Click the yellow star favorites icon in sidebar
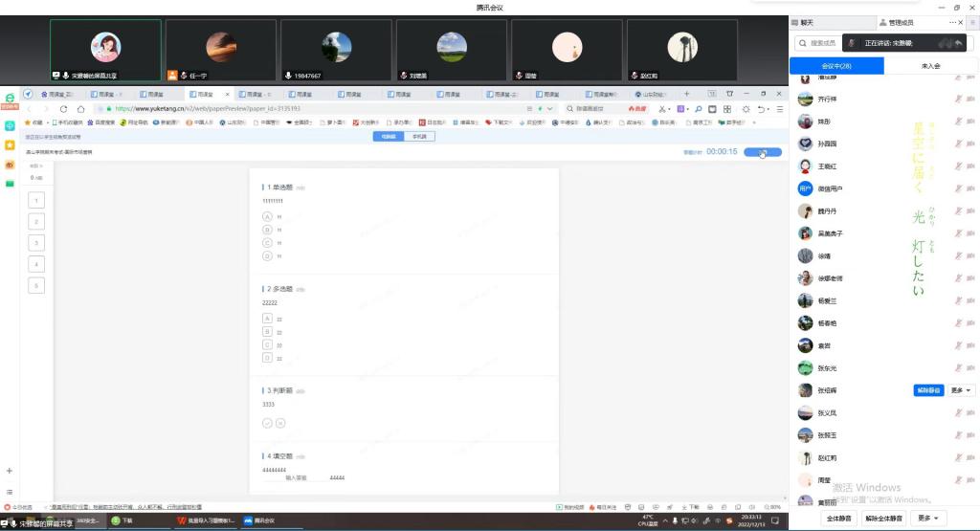980x531 pixels. [10, 144]
